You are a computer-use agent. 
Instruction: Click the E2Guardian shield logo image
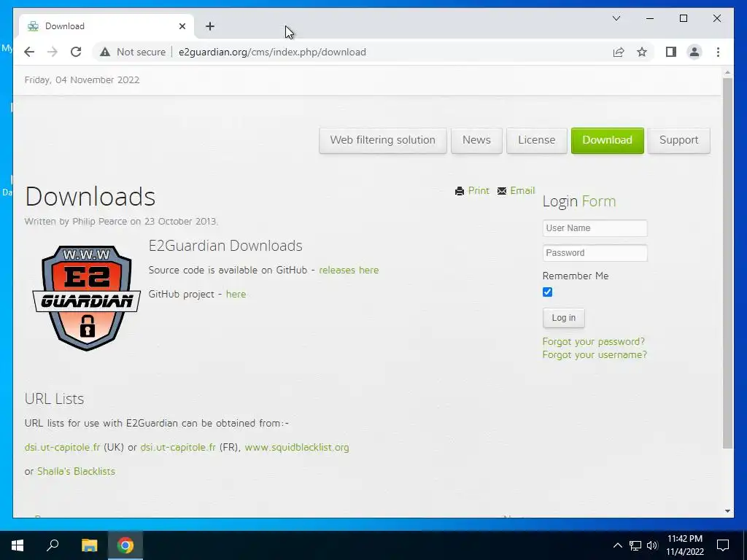coord(86,298)
